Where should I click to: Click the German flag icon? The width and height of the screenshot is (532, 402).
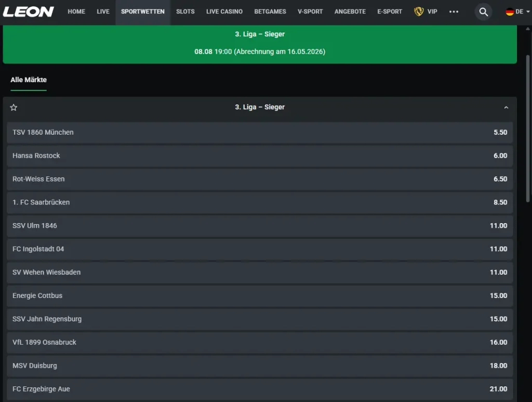(510, 11)
